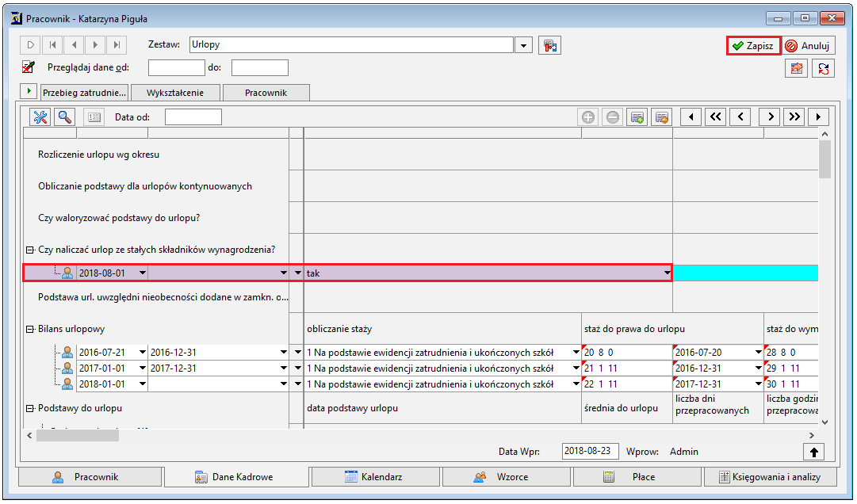Screen dimensions: 857x504
Task: Click the grey minus remove button
Action: point(613,116)
